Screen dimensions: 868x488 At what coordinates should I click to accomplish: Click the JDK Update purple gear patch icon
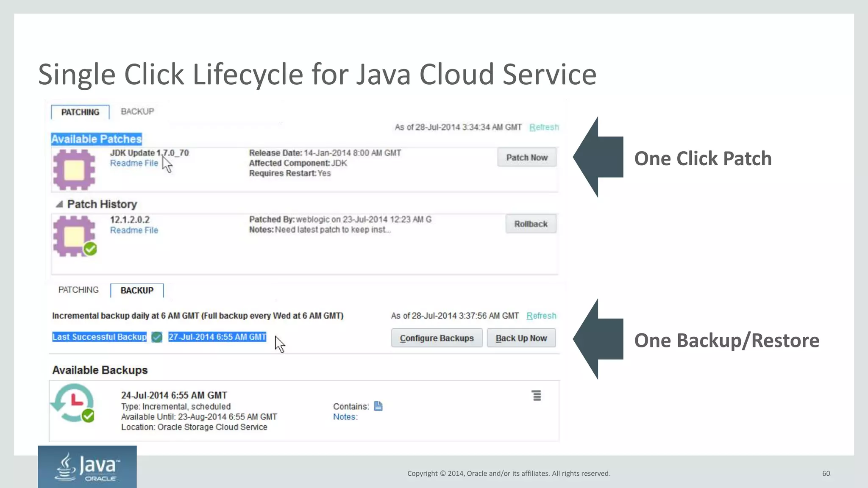click(74, 169)
